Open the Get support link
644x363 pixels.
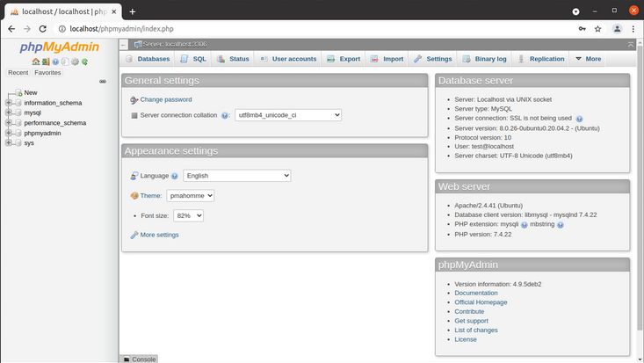(472, 321)
